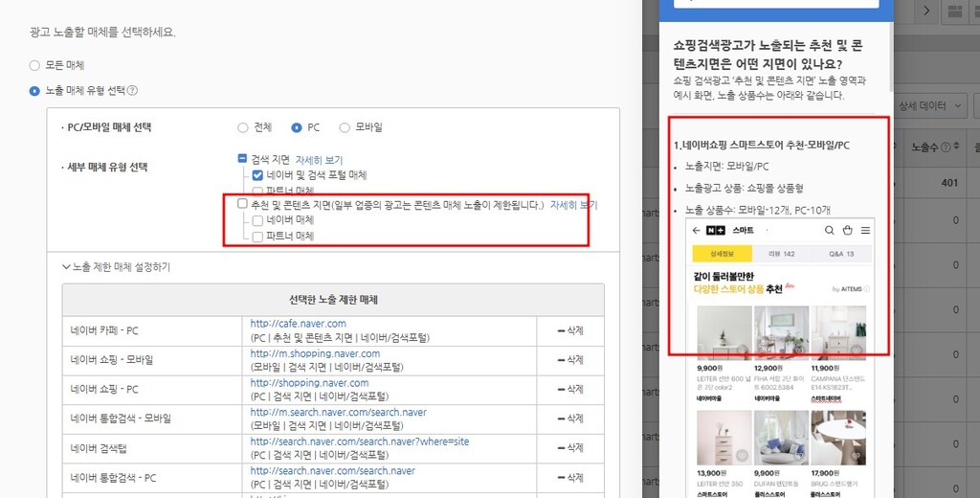This screenshot has height=498, width=980.
Task: Open 13,900원 LEITER 선반 350 product image
Action: pos(724,438)
